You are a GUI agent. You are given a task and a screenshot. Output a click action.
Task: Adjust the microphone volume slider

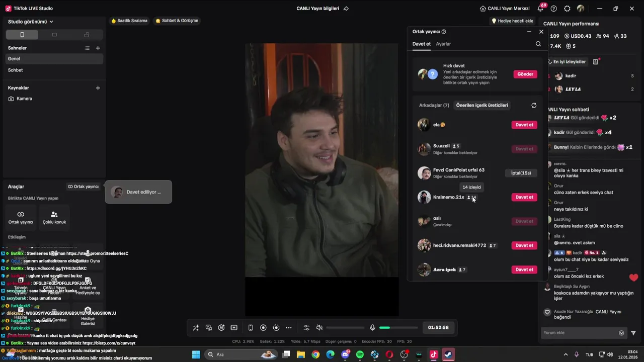pos(398,328)
